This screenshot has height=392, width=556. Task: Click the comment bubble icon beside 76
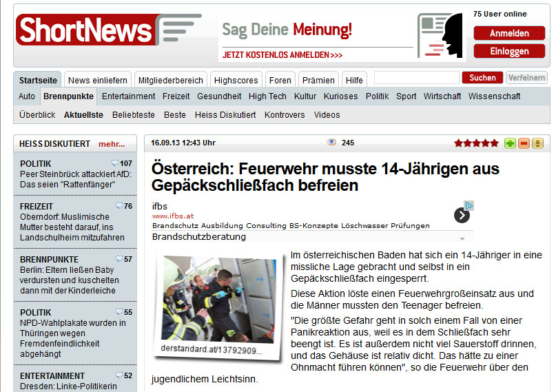tap(119, 205)
